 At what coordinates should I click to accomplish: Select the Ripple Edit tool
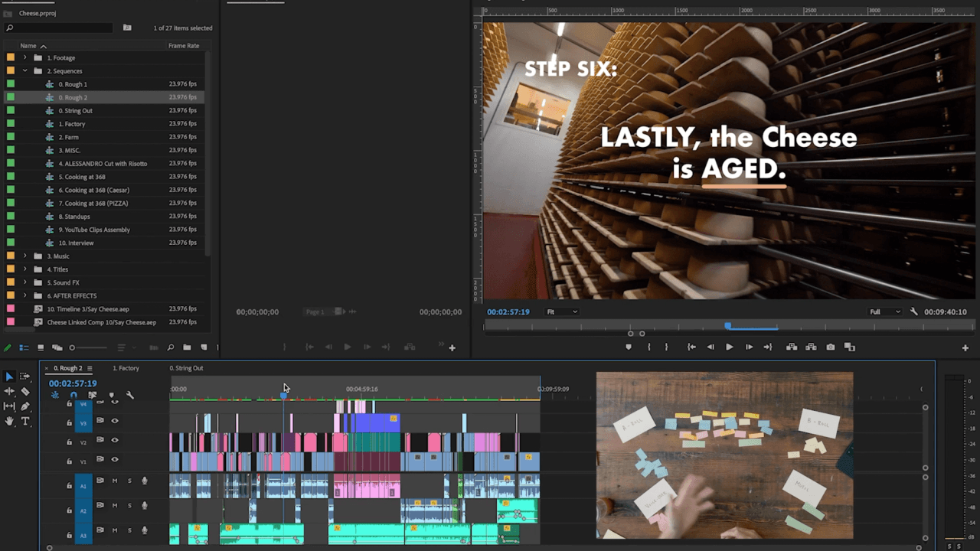pos(9,391)
